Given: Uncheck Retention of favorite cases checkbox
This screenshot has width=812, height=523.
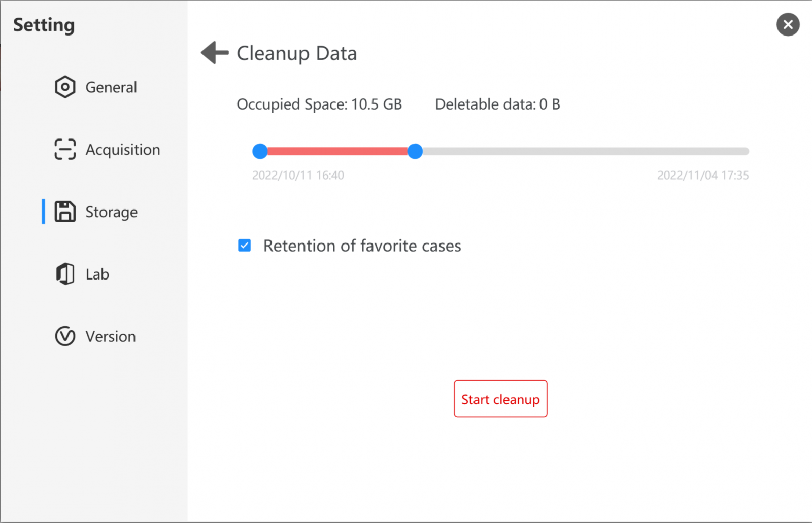Looking at the screenshot, I should (x=244, y=246).
